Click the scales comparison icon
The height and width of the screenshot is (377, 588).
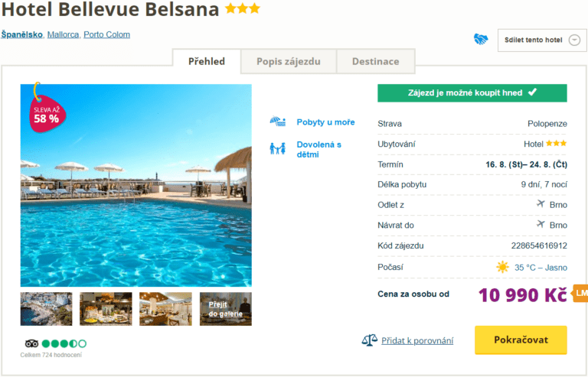click(x=369, y=340)
